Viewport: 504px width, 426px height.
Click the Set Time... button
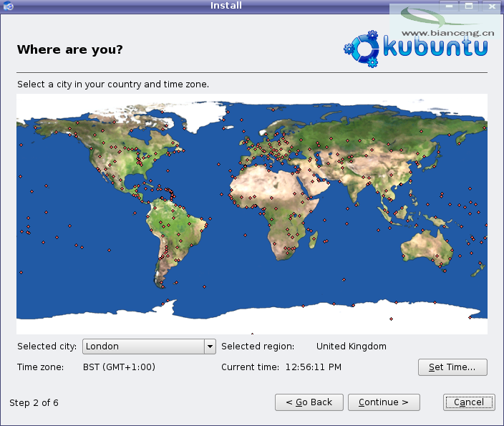(x=452, y=367)
